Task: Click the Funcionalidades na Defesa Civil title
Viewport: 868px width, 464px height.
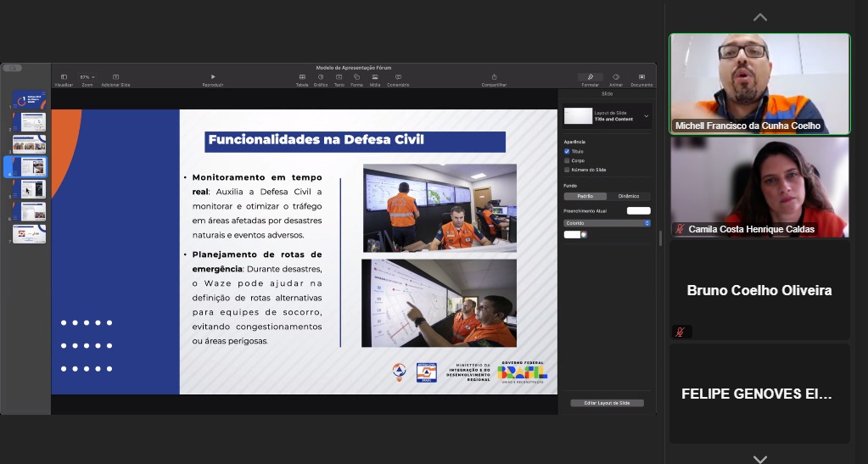Action: [316, 139]
